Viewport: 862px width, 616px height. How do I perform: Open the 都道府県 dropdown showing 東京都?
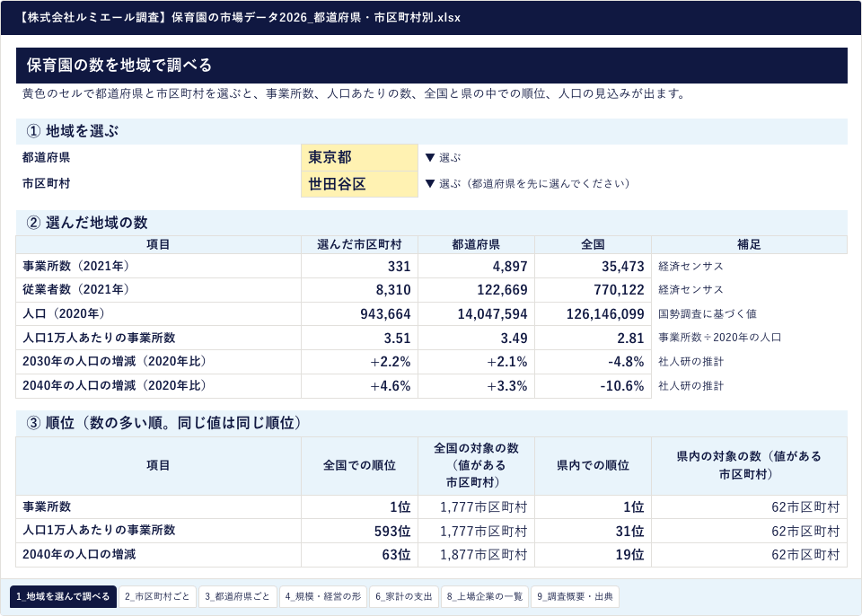359,157
